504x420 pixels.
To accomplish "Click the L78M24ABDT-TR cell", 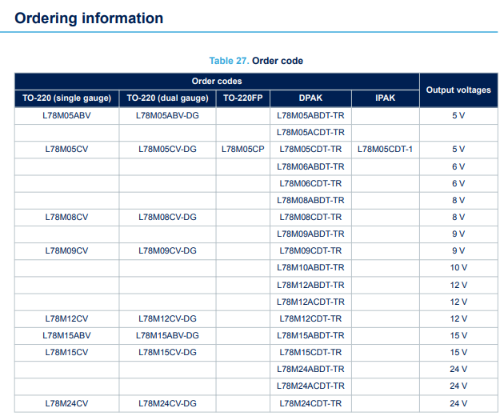I will coord(310,370).
